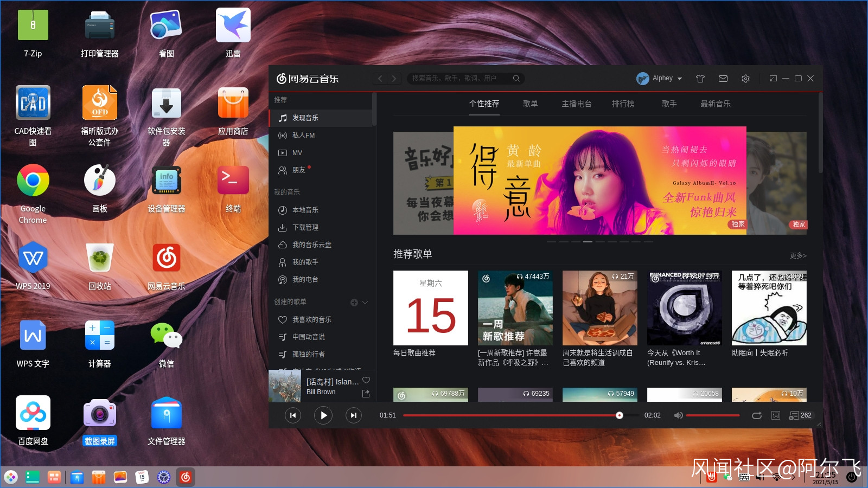Click the search magnifier icon
The image size is (868, 488).
(x=516, y=79)
